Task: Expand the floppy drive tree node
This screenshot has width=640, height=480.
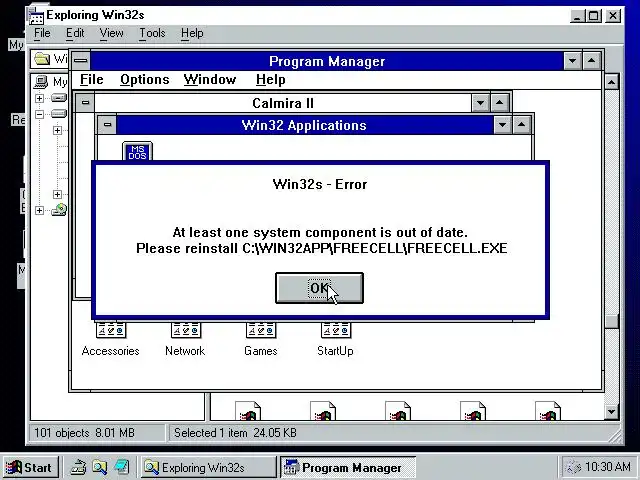Action: click(x=39, y=98)
